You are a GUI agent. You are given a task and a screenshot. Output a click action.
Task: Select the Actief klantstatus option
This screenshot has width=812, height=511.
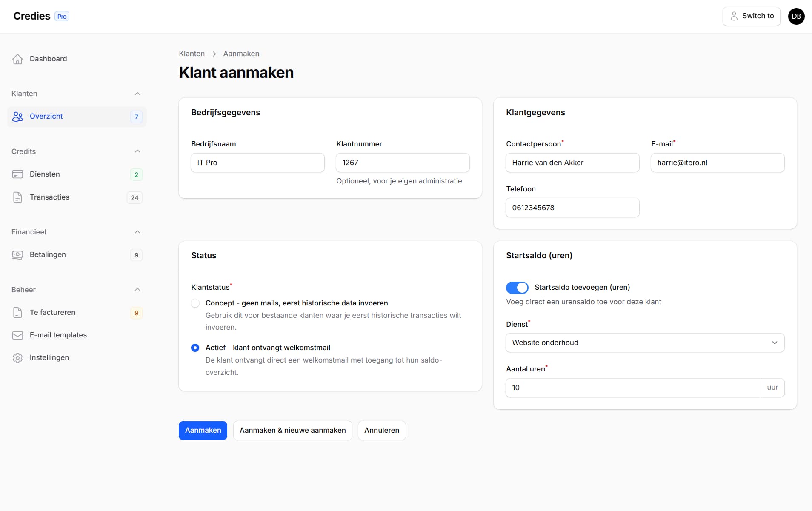(195, 348)
